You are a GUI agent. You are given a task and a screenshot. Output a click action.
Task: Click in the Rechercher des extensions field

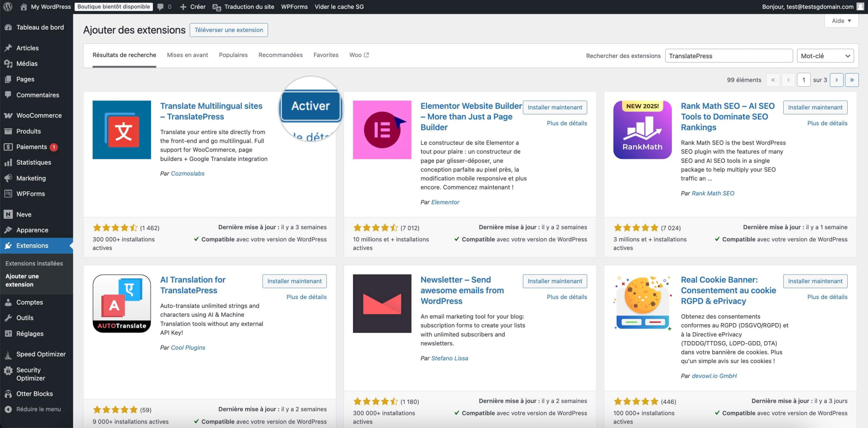pyautogui.click(x=729, y=56)
